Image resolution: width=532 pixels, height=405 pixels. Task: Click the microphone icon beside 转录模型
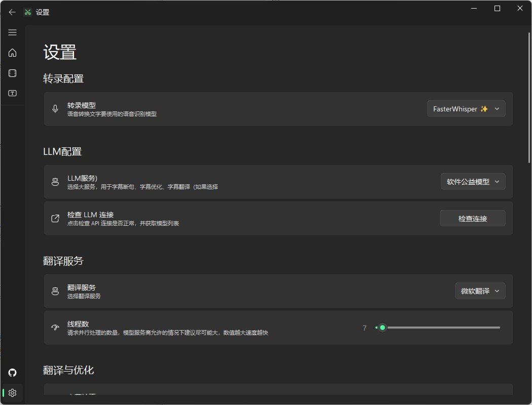coord(55,109)
